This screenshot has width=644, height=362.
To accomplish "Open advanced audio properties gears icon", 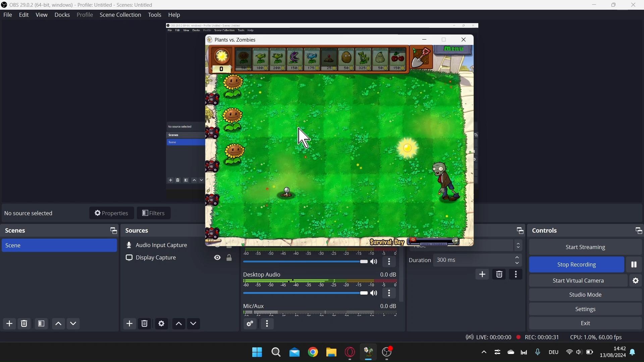I will click(250, 324).
